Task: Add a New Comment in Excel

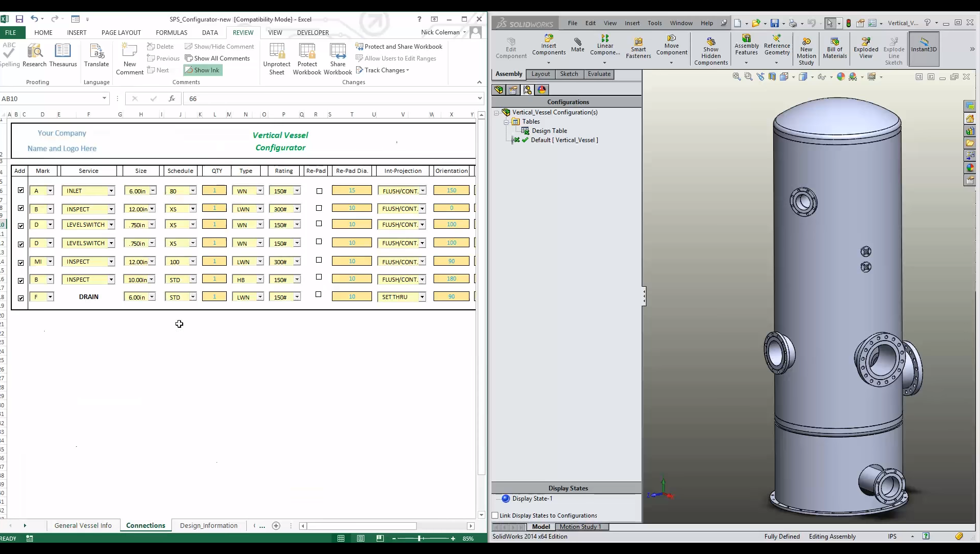Action: 130,59
